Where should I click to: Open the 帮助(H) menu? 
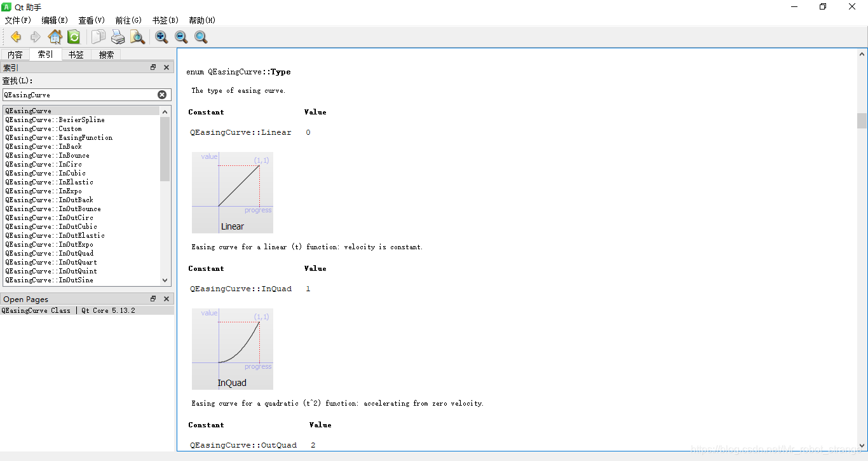pyautogui.click(x=202, y=20)
